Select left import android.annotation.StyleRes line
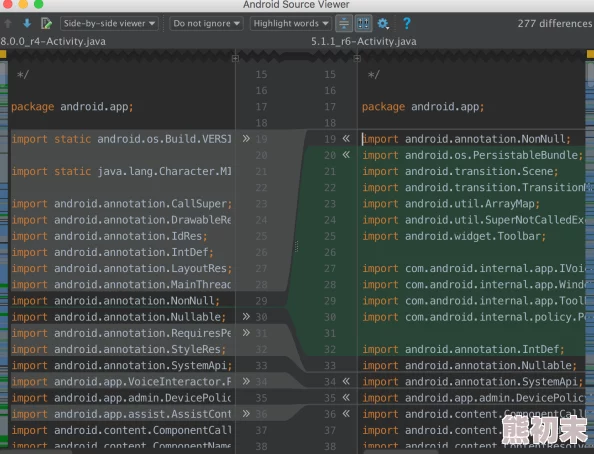This screenshot has width=594, height=454. pos(119,349)
